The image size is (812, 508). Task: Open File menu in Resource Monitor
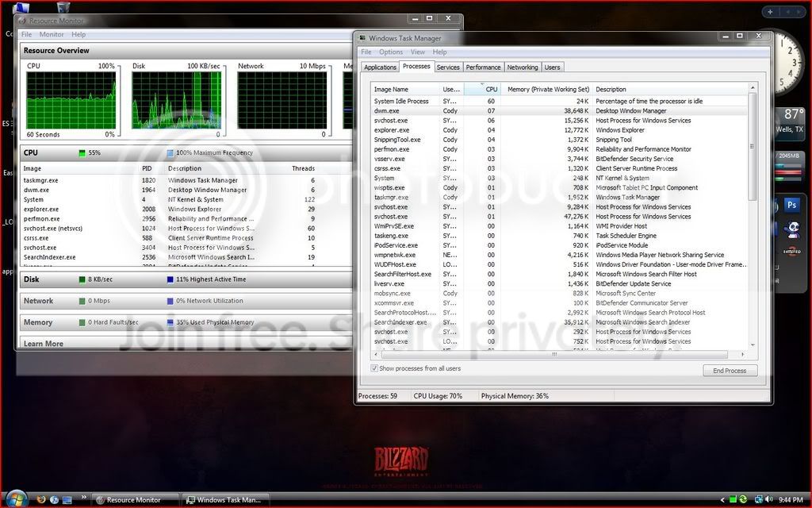click(26, 34)
